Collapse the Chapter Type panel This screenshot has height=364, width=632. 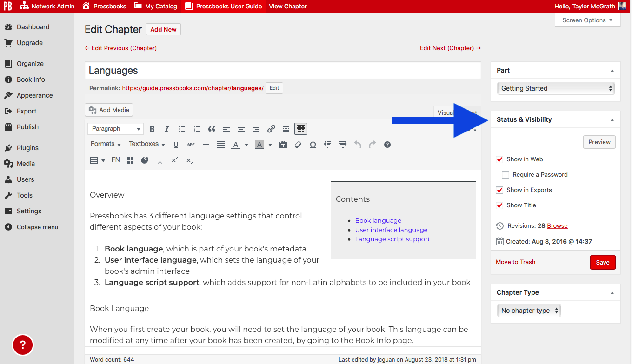coord(612,293)
